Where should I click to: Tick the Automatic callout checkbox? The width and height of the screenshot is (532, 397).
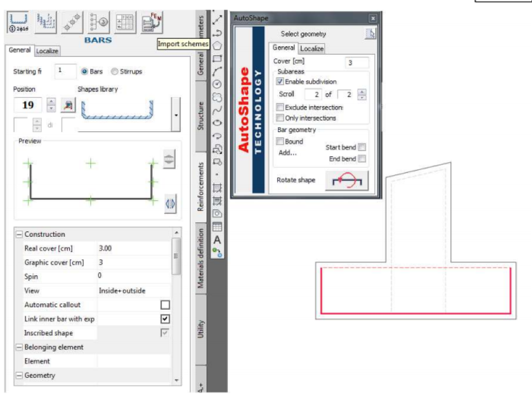tap(165, 305)
